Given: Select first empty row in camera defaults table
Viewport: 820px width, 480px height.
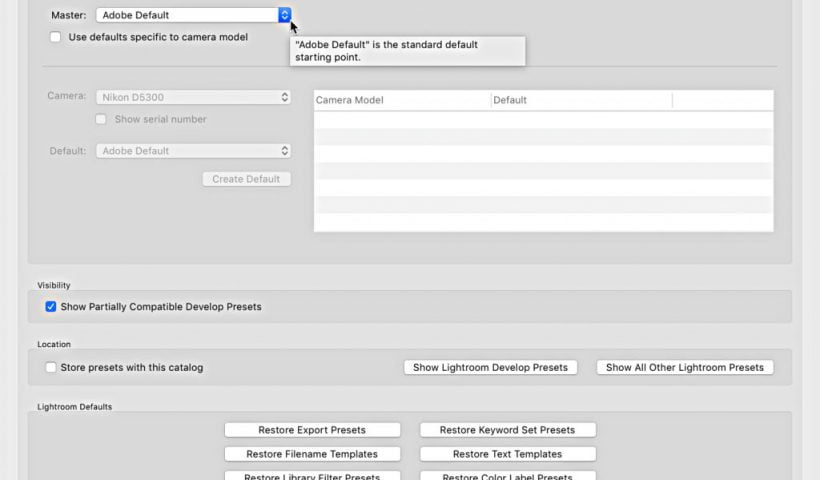Looking at the screenshot, I should [x=543, y=119].
